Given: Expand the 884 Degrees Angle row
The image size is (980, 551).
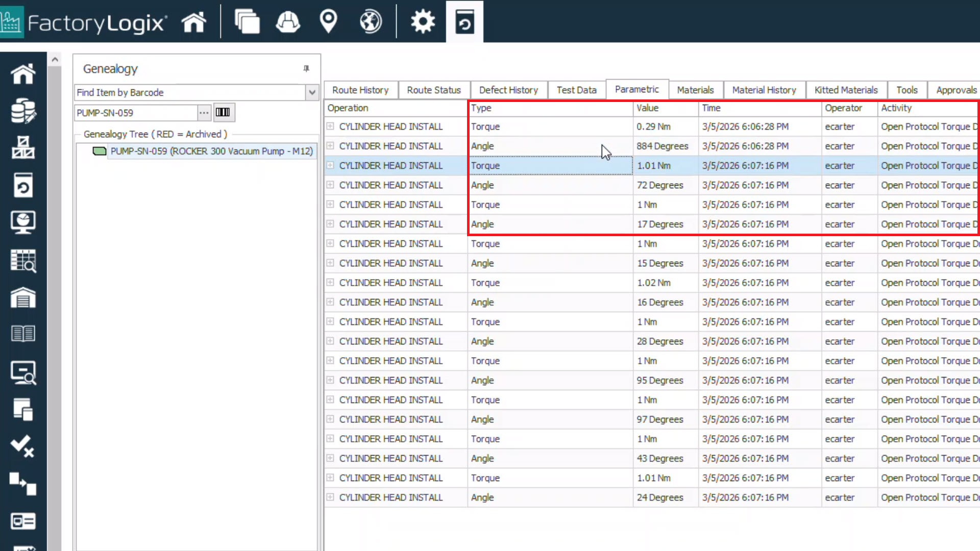Looking at the screenshot, I should 331,146.
